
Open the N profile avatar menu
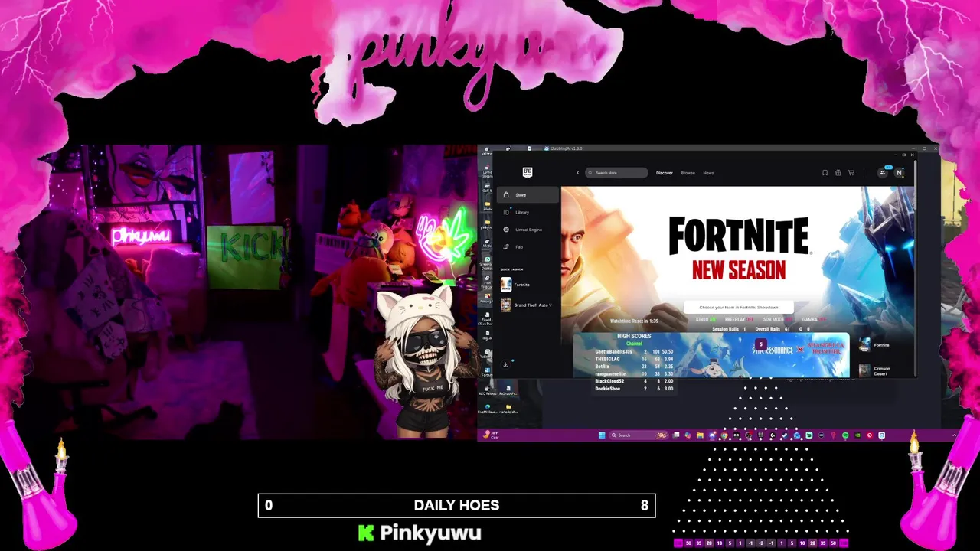900,173
